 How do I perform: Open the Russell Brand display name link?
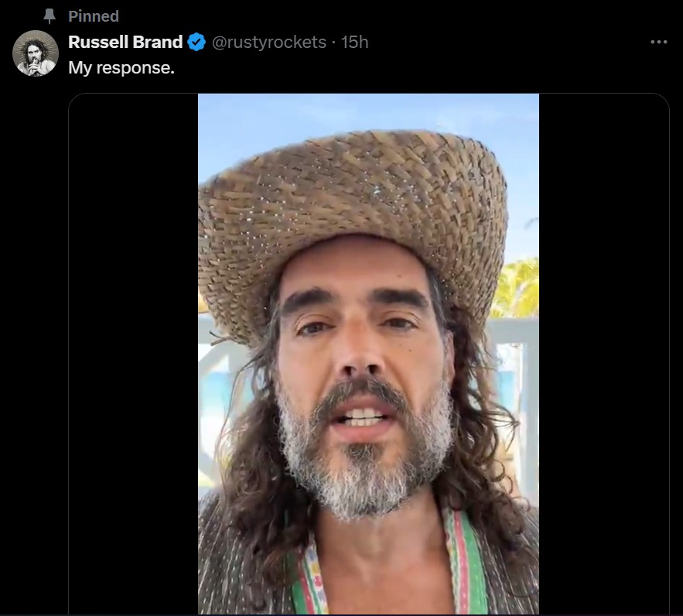[125, 42]
